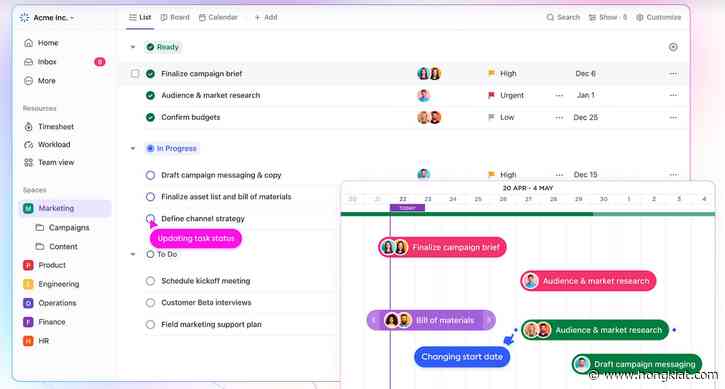Mark Draft campaign messaging & copy status circle
Viewport: 725px width, 389px height.
click(150, 175)
